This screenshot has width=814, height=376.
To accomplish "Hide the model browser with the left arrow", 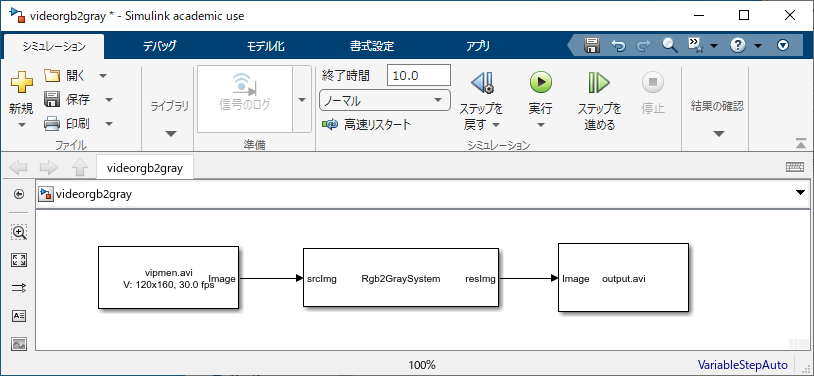I will click(19, 194).
